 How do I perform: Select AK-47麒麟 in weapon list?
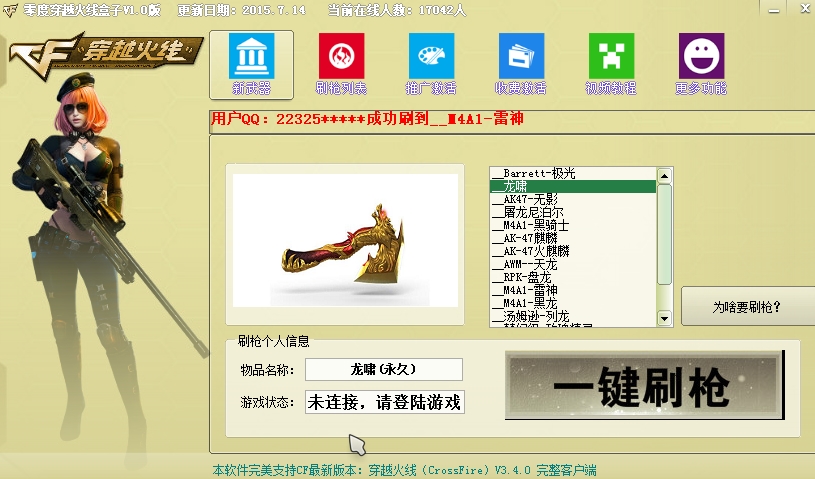click(573, 238)
